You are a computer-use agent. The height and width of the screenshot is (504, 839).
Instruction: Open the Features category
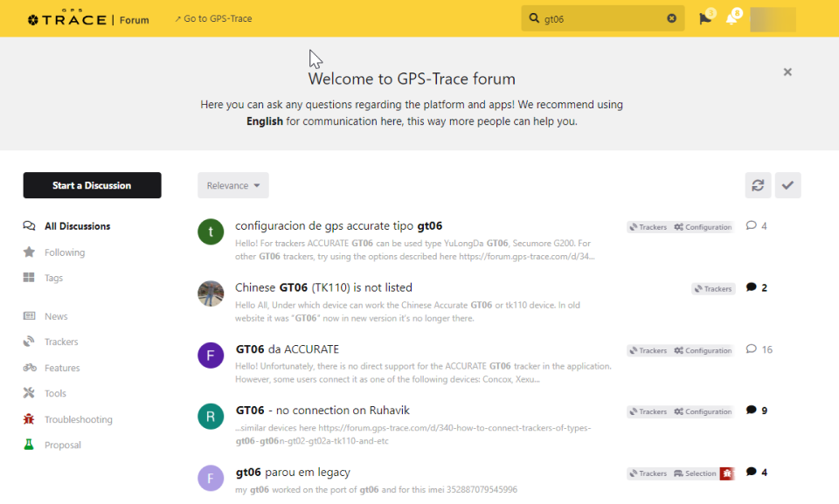pyautogui.click(x=62, y=368)
